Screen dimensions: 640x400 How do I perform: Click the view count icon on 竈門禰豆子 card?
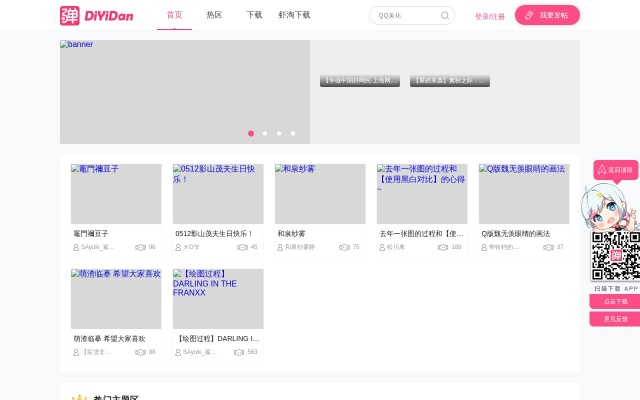140,247
